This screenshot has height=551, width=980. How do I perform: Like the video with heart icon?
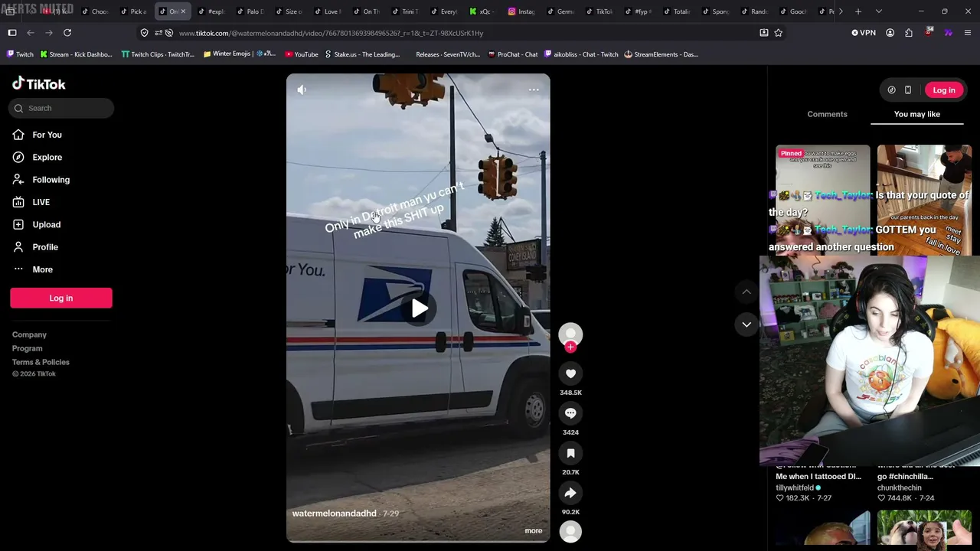pyautogui.click(x=570, y=373)
